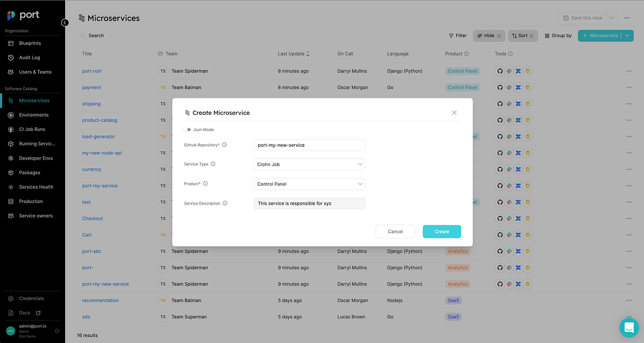
Task: Clear Hide setting with its X
Action: pos(499,36)
